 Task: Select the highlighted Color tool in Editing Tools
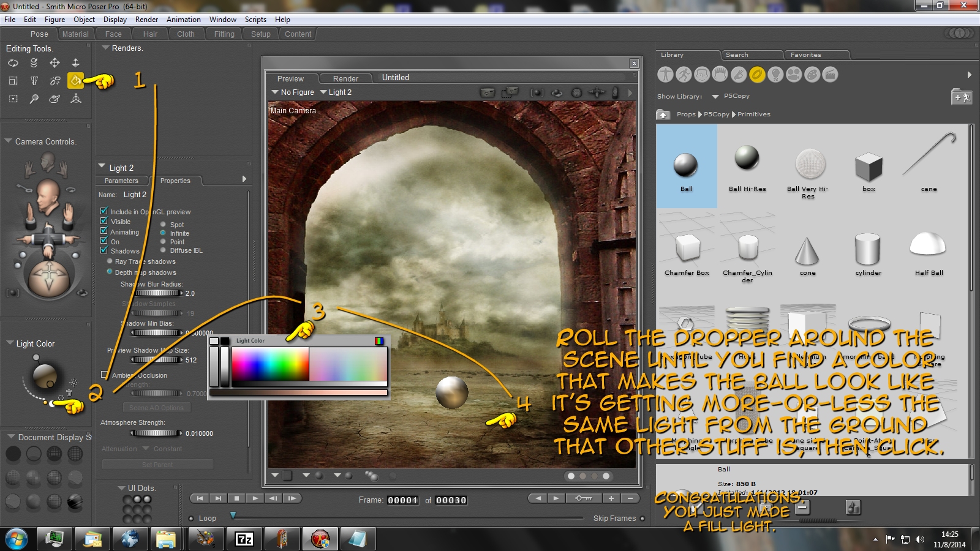pyautogui.click(x=75, y=80)
